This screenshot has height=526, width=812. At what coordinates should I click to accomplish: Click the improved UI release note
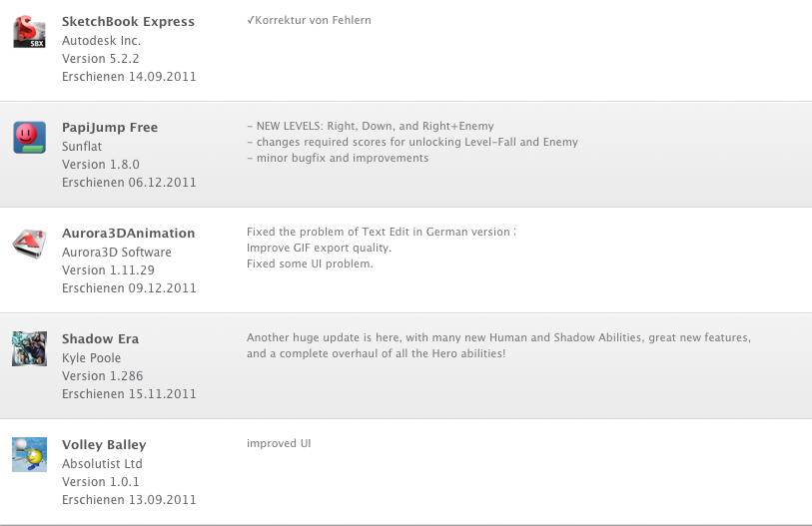click(x=279, y=444)
